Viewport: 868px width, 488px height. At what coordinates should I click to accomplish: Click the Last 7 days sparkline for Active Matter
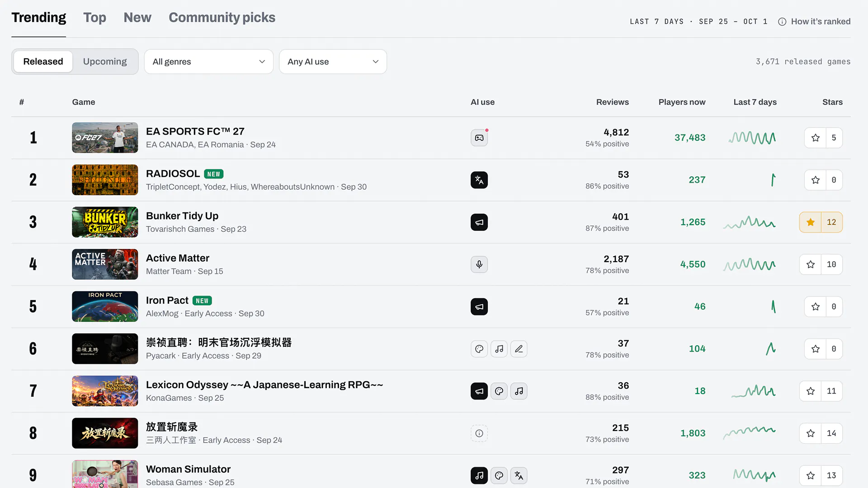point(750,264)
